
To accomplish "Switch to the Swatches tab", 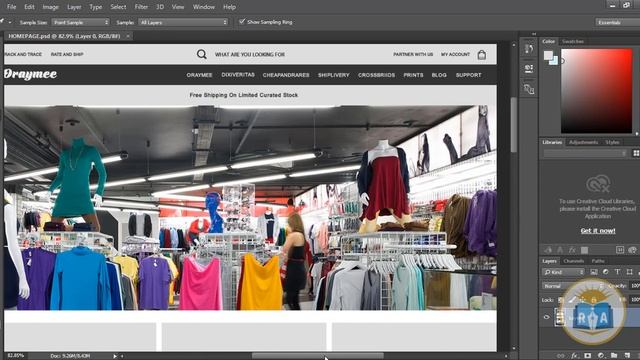I will (573, 41).
